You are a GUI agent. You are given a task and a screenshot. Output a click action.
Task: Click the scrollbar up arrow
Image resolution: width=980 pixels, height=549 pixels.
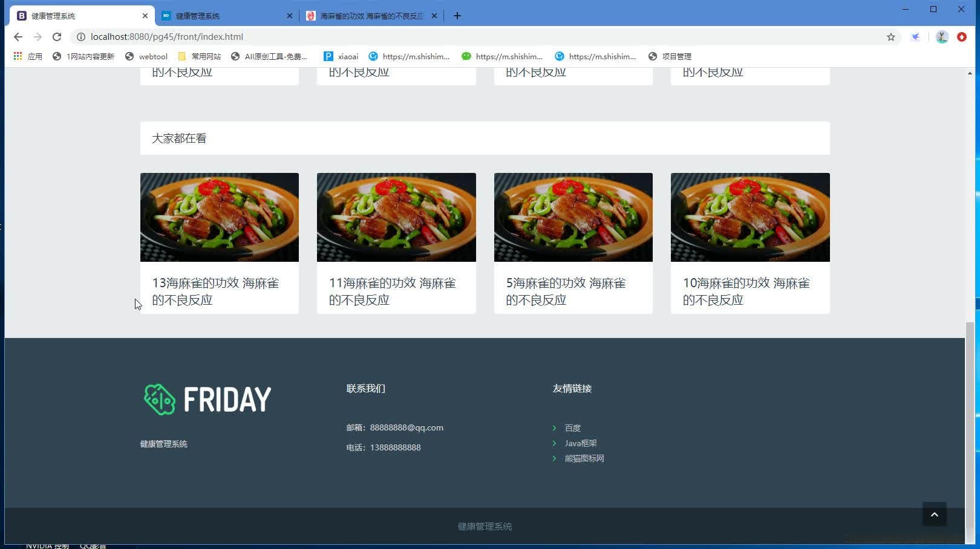point(970,73)
